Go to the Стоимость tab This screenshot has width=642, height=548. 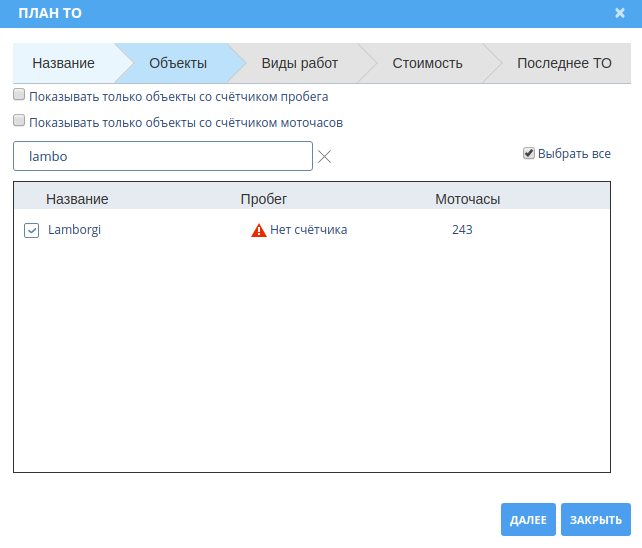pos(427,63)
